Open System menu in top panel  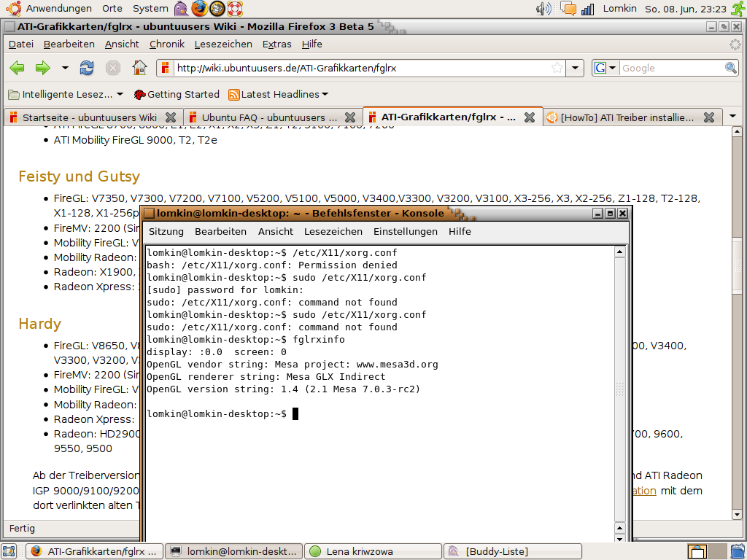(150, 9)
